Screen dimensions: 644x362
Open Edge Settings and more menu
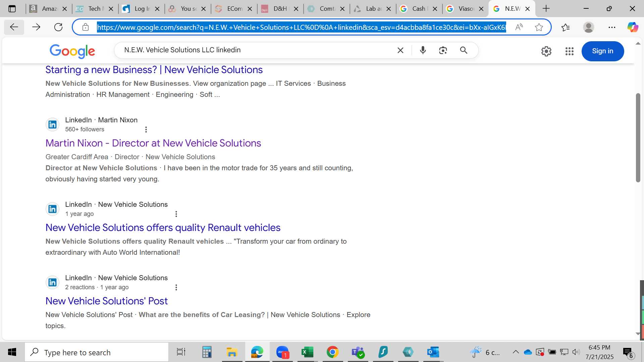coord(612,27)
